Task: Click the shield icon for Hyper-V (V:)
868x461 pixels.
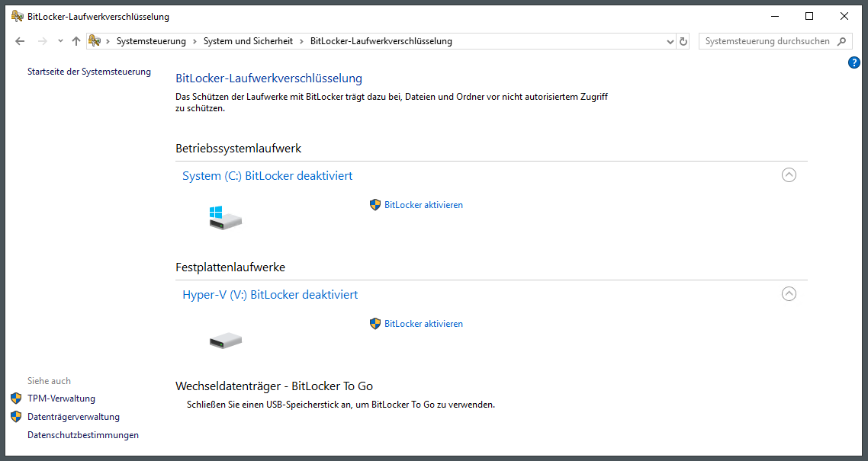Action: pyautogui.click(x=375, y=323)
